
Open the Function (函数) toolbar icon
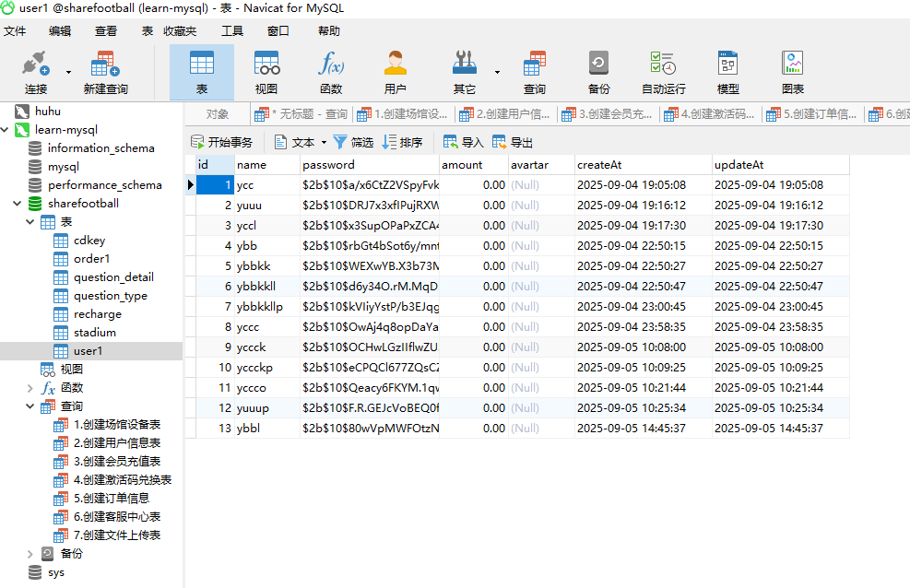click(x=331, y=72)
